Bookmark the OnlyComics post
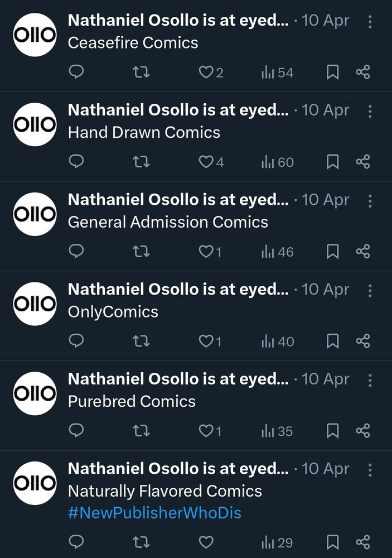The height and width of the screenshot is (558, 392). 332,341
